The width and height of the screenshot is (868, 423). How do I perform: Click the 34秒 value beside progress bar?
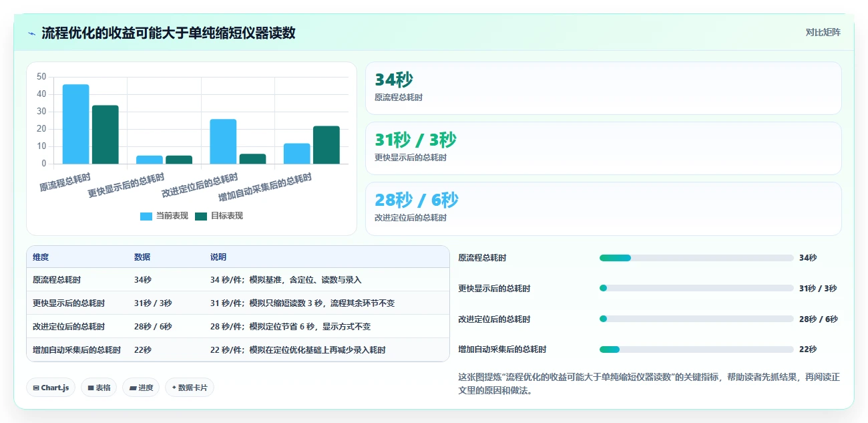(808, 258)
